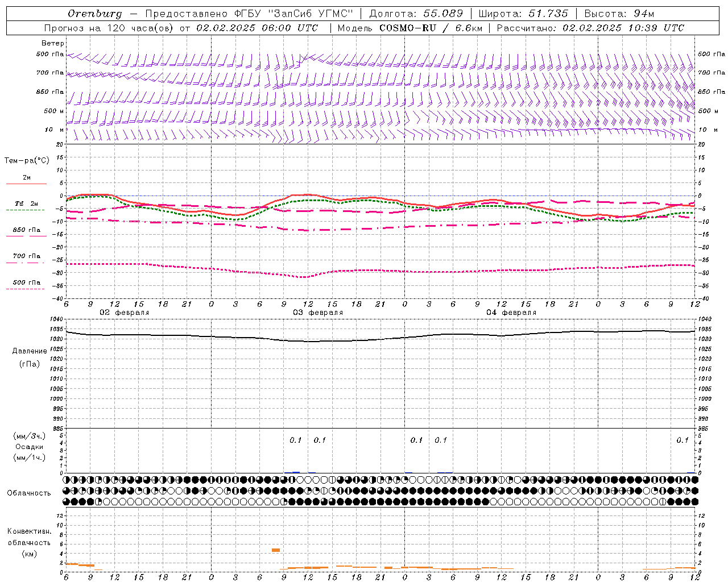Click the 03 февраля date label

318,313
